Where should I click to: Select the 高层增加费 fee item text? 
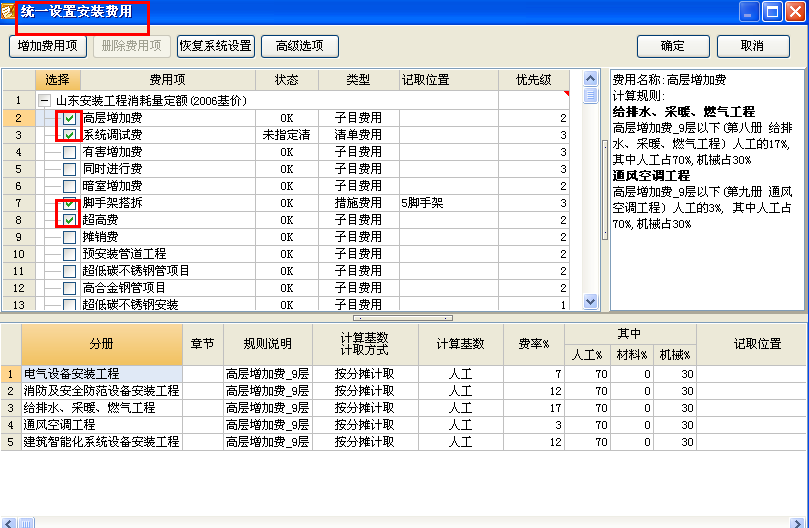(112, 118)
